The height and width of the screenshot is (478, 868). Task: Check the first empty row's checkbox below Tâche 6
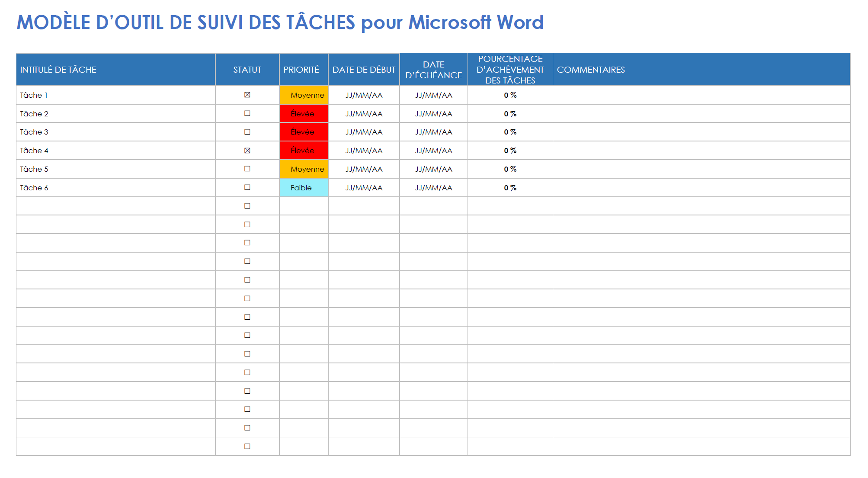point(247,206)
